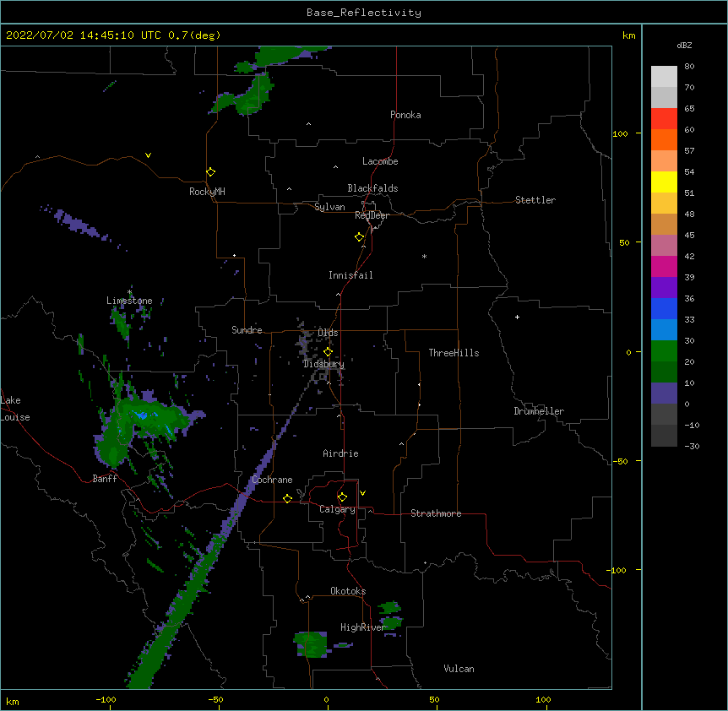Click the yellow marker above Calgary label

[x=342, y=497]
